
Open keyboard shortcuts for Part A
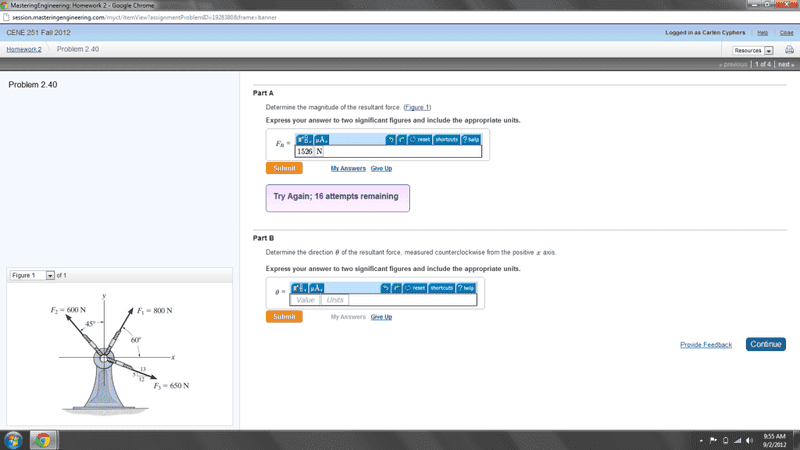[446, 139]
